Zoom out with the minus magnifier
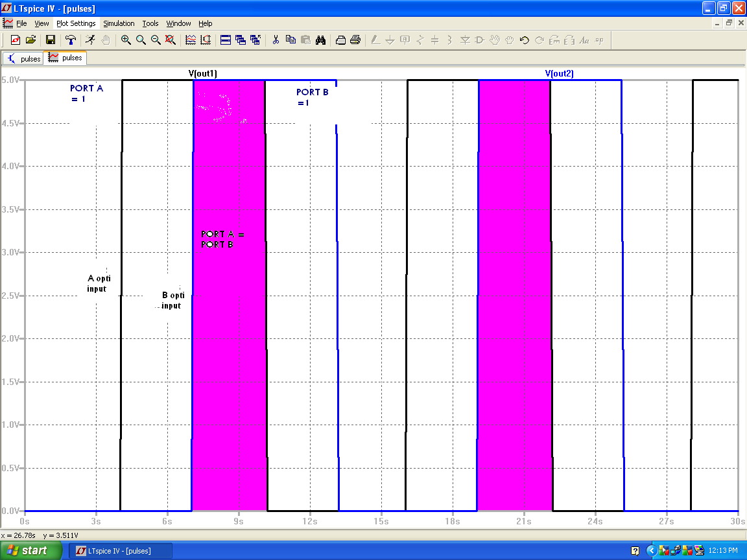 coord(156,40)
